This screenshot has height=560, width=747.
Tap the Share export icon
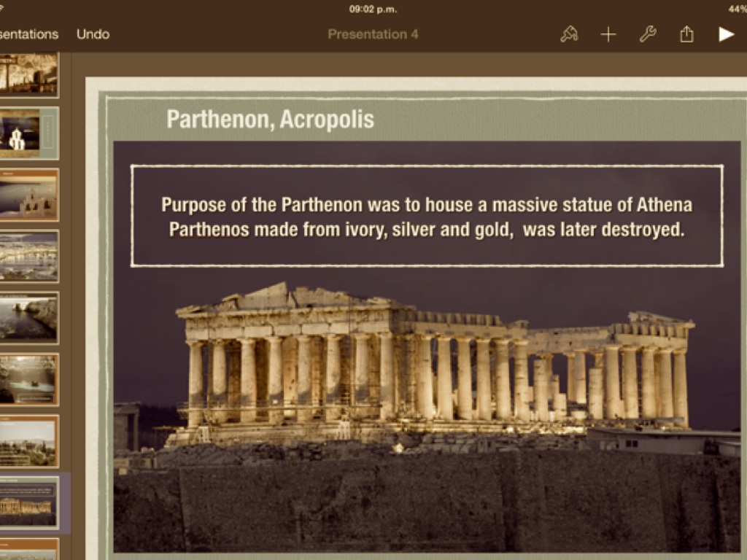(686, 34)
